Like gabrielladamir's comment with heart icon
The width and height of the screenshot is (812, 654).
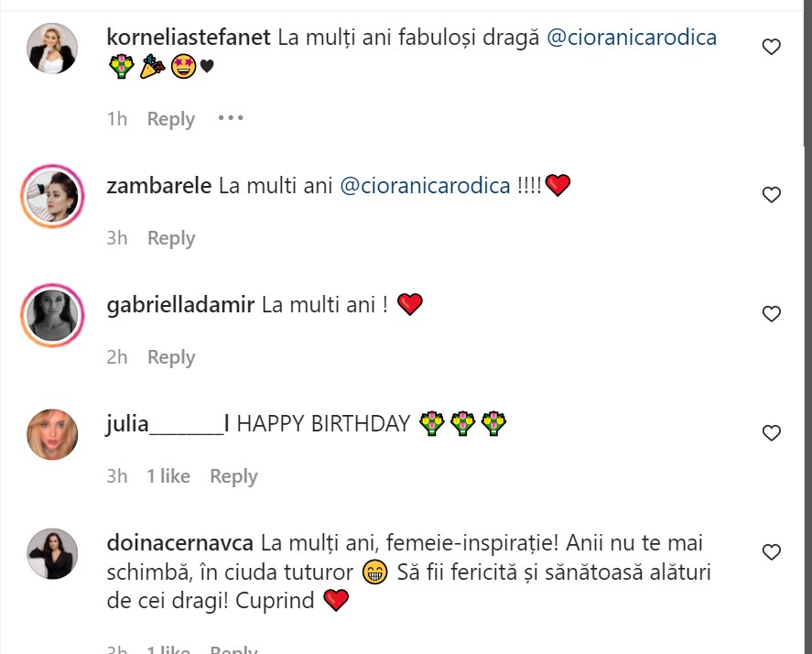coord(771,314)
